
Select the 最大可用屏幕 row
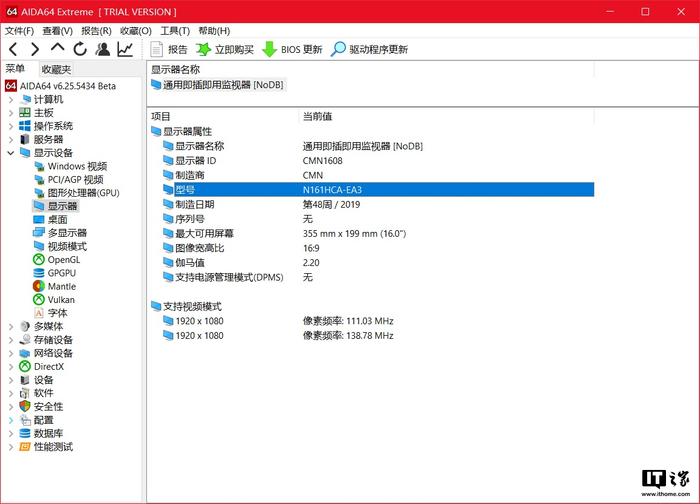378,233
